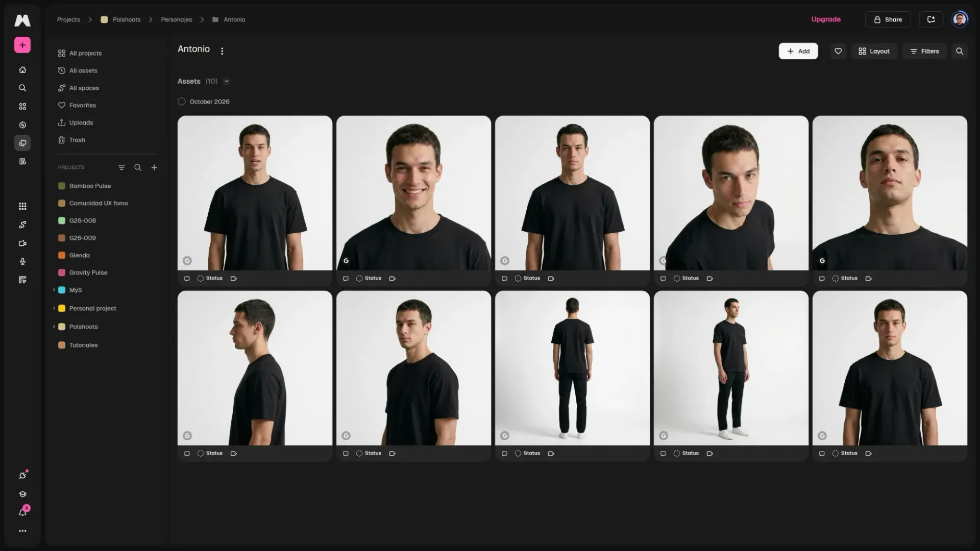Click the Add button
The height and width of the screenshot is (551, 980).
(798, 51)
